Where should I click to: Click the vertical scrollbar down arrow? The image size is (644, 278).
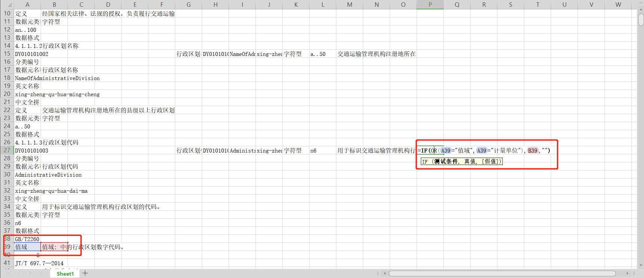(641, 265)
